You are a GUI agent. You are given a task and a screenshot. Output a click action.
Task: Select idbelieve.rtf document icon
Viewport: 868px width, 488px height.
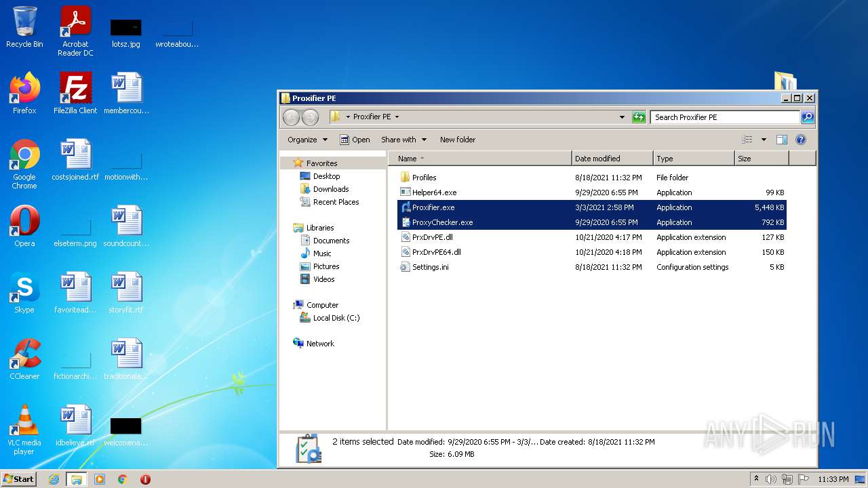click(75, 425)
